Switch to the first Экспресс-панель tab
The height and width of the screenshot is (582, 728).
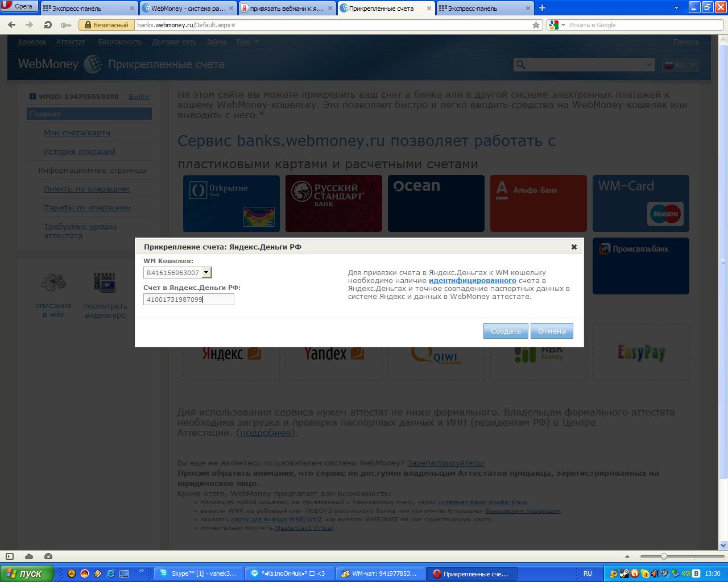(x=89, y=9)
